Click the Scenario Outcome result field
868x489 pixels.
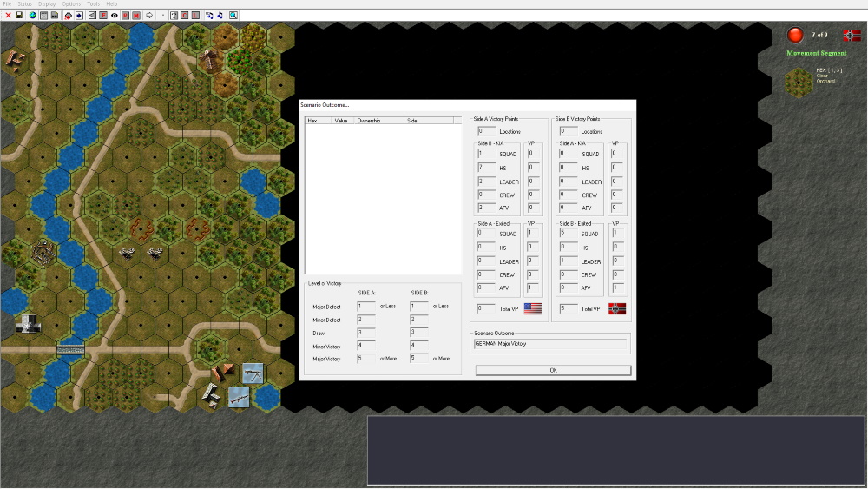[x=550, y=344]
